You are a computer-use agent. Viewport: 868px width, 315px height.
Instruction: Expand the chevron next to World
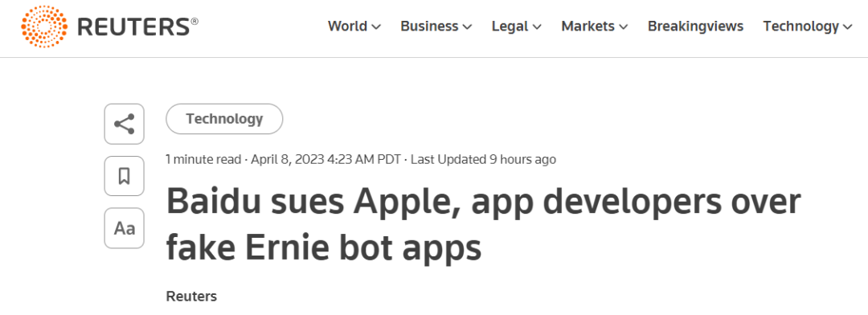(x=376, y=27)
